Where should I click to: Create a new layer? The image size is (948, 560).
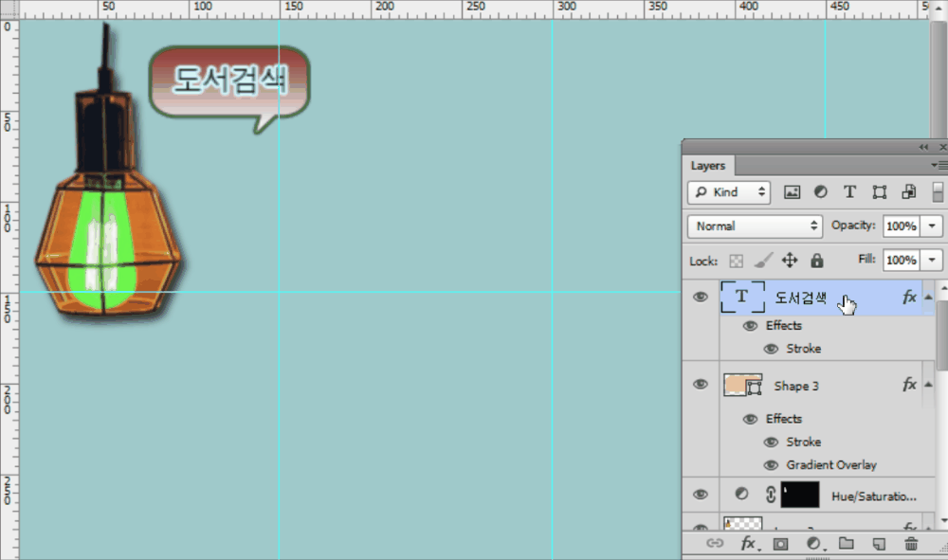pyautogui.click(x=879, y=544)
